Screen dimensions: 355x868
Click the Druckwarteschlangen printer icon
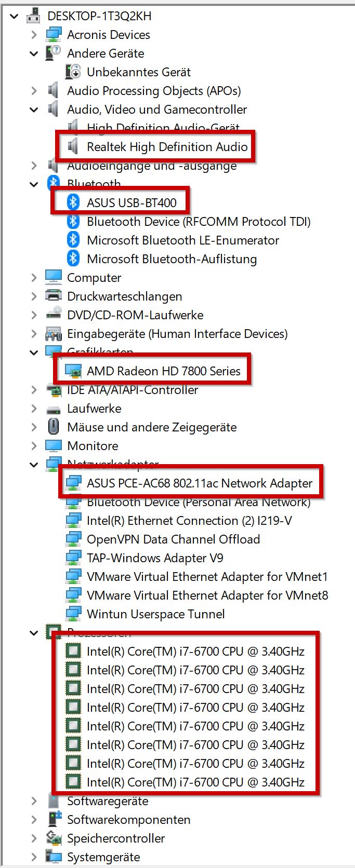[x=54, y=296]
